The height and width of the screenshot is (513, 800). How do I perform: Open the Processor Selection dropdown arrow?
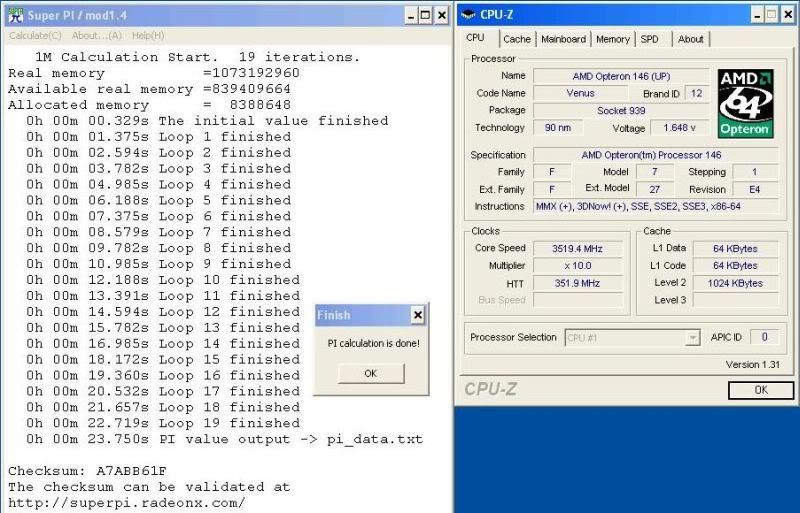692,338
